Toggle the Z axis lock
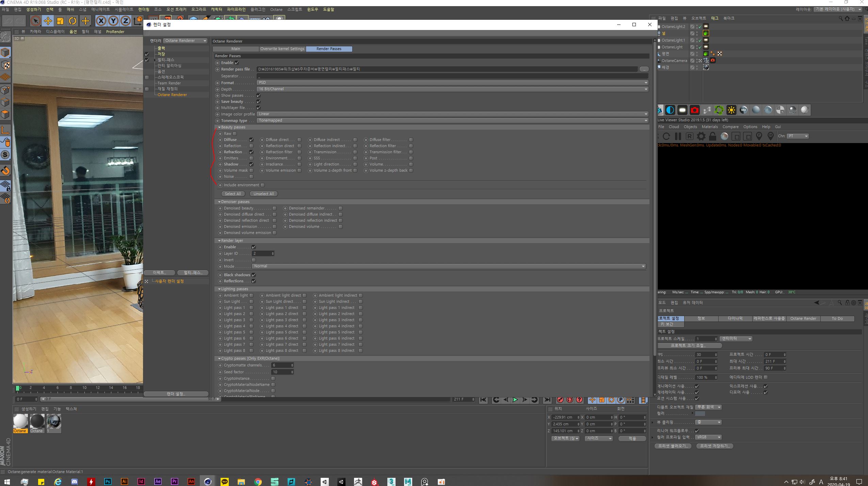This screenshot has height=486, width=868. tap(125, 21)
